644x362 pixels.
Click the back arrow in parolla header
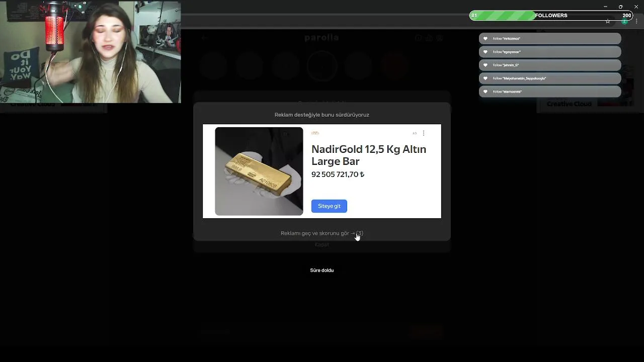pos(204,38)
